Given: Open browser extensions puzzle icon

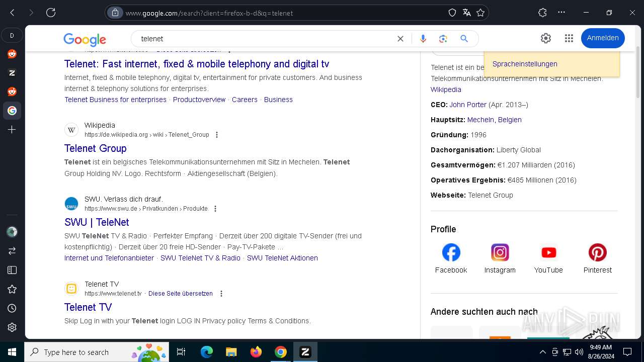Looking at the screenshot, I should pyautogui.click(x=542, y=13).
